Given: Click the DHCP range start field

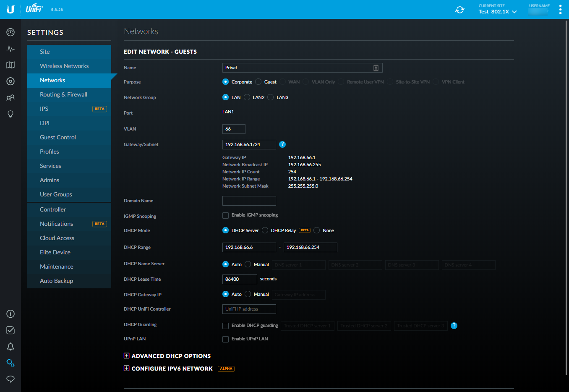Looking at the screenshot, I should point(249,248).
